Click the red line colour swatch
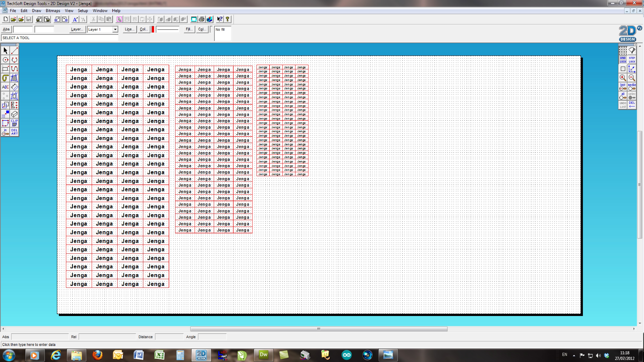The image size is (644, 362). coord(153,29)
